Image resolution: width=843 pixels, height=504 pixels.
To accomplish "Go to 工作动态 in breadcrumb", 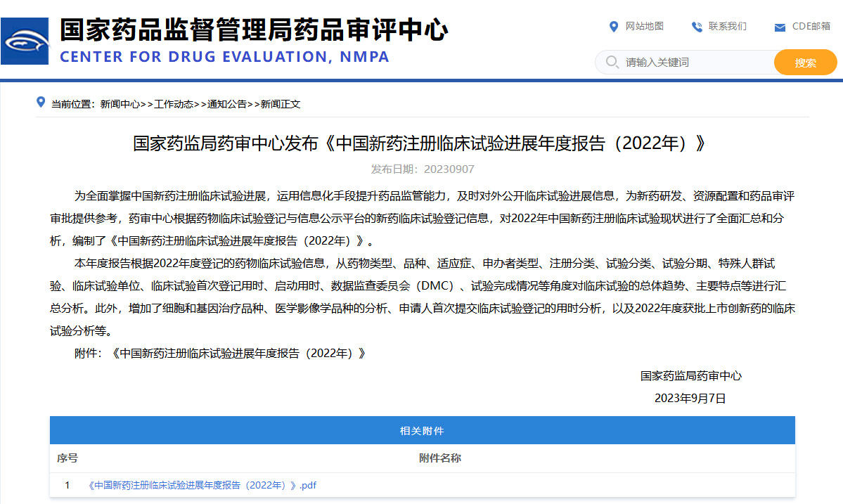I will point(174,104).
